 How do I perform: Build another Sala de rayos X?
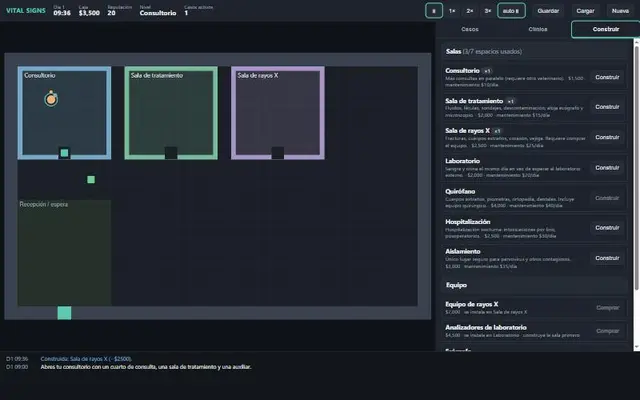(607, 137)
